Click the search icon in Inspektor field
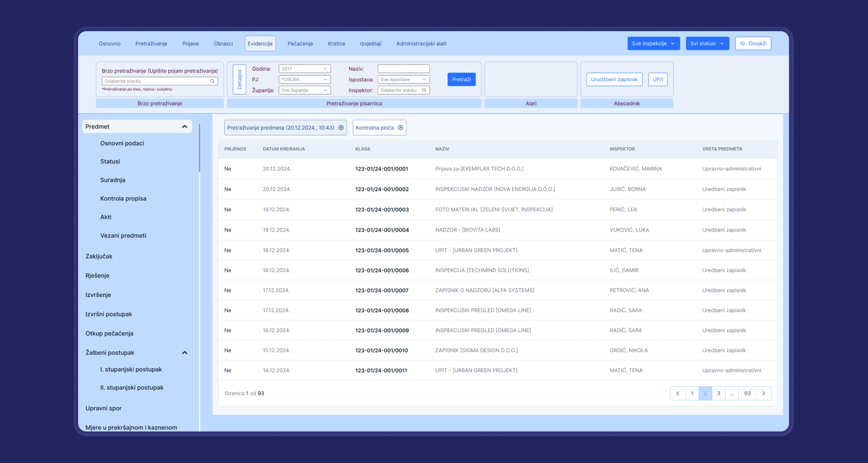 (x=424, y=90)
